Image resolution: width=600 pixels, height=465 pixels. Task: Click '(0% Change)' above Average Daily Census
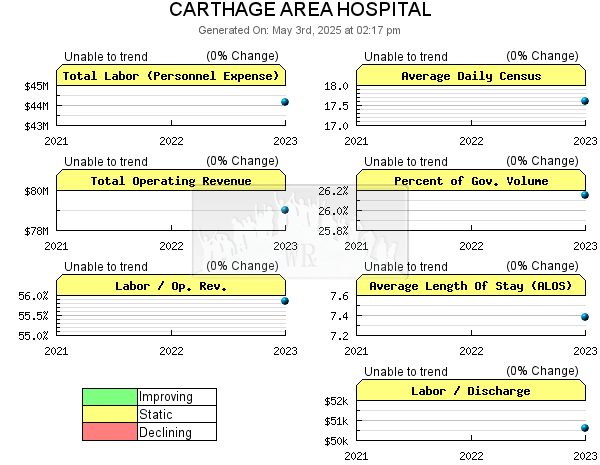(x=542, y=56)
